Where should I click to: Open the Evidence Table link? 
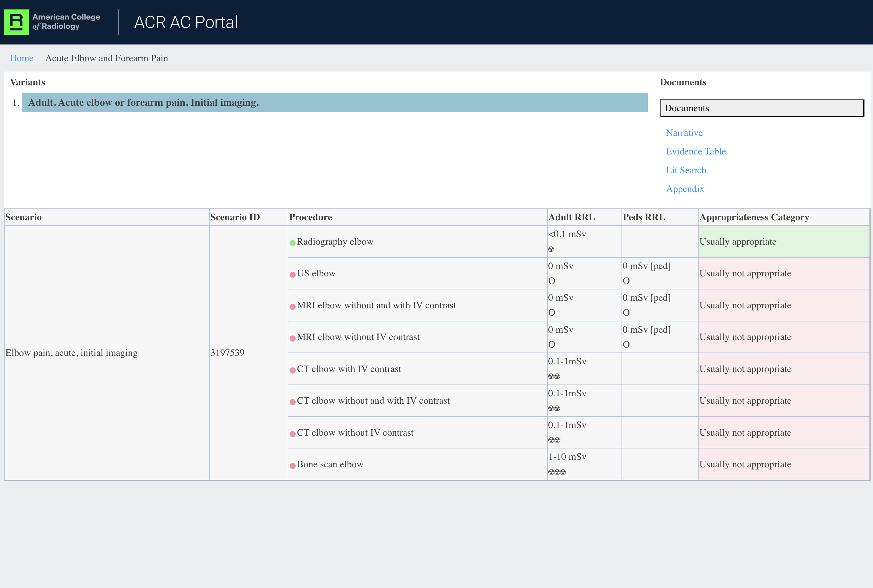(x=696, y=151)
